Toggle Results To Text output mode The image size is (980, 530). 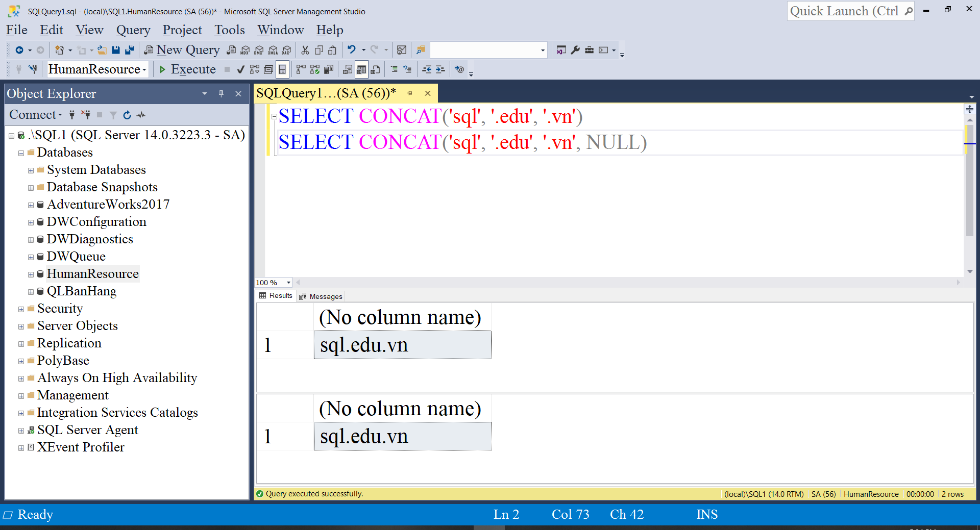348,69
